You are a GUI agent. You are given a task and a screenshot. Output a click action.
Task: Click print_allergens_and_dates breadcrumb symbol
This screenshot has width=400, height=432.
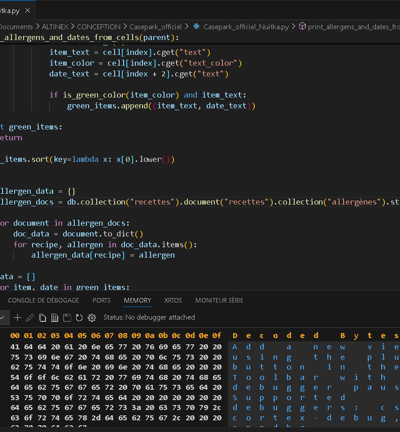tap(353, 27)
